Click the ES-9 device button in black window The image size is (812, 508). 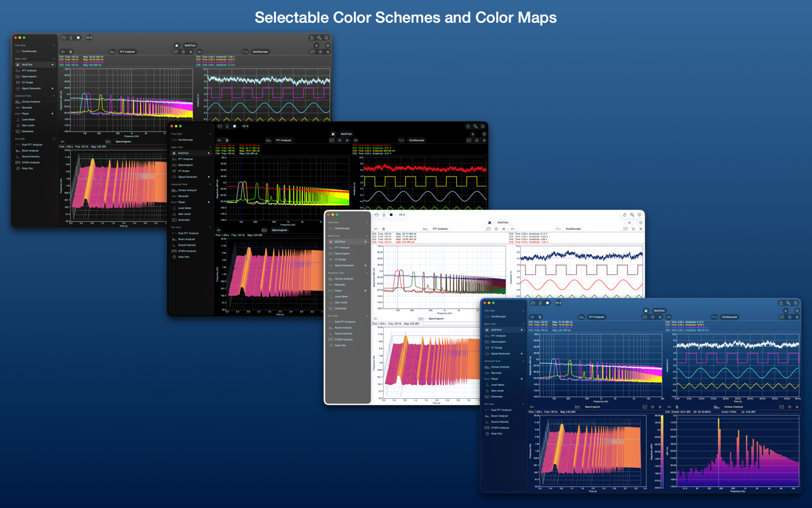246,126
